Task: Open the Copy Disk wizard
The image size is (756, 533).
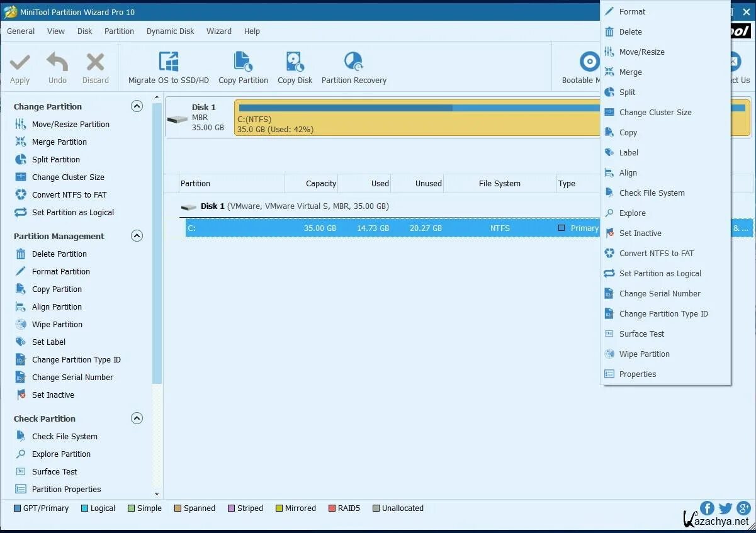Action: coord(295,68)
